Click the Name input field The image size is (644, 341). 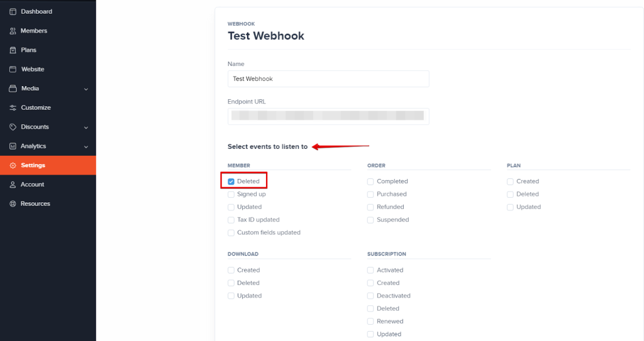(328, 79)
